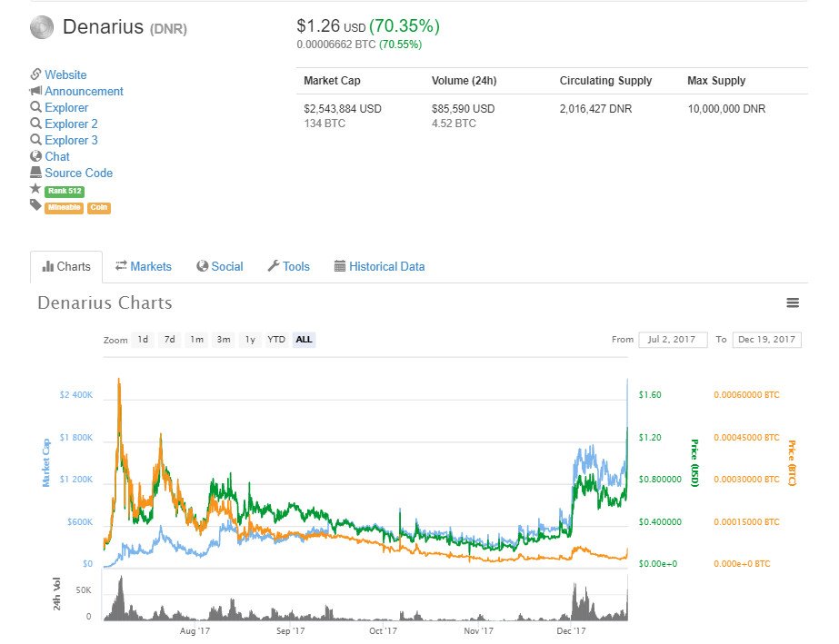
Task: Click the magnifier icon beside Explorer 3
Action: (x=35, y=140)
